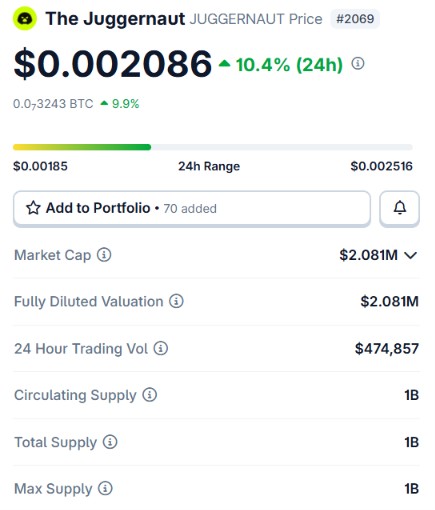Click the #2069 rank badge

(355, 19)
